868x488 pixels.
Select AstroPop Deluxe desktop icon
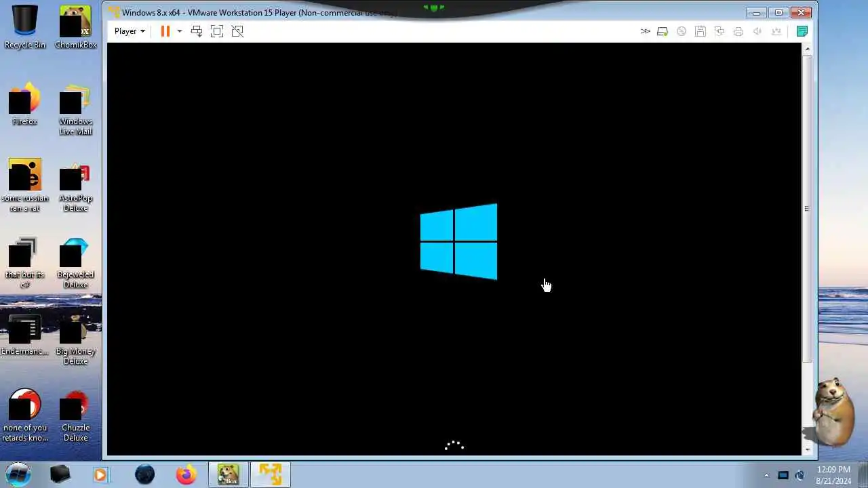75,186
